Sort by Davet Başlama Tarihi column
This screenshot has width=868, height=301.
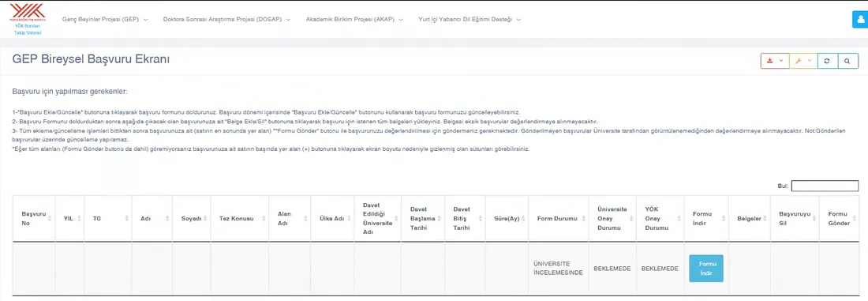[423, 218]
